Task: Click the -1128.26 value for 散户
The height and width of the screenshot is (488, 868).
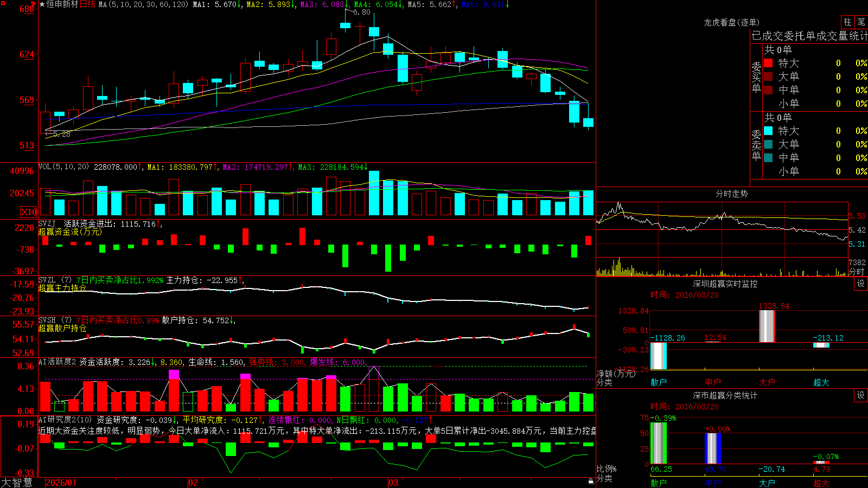Action: tap(667, 338)
